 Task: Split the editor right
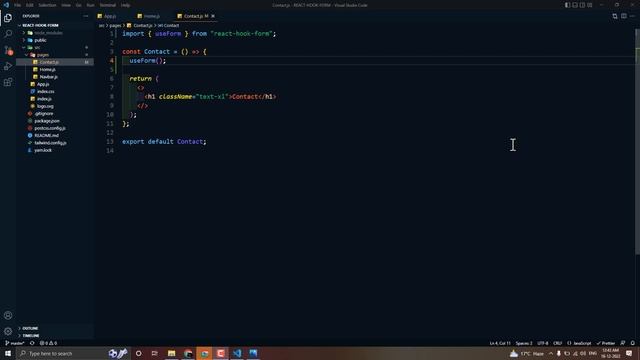(x=624, y=16)
